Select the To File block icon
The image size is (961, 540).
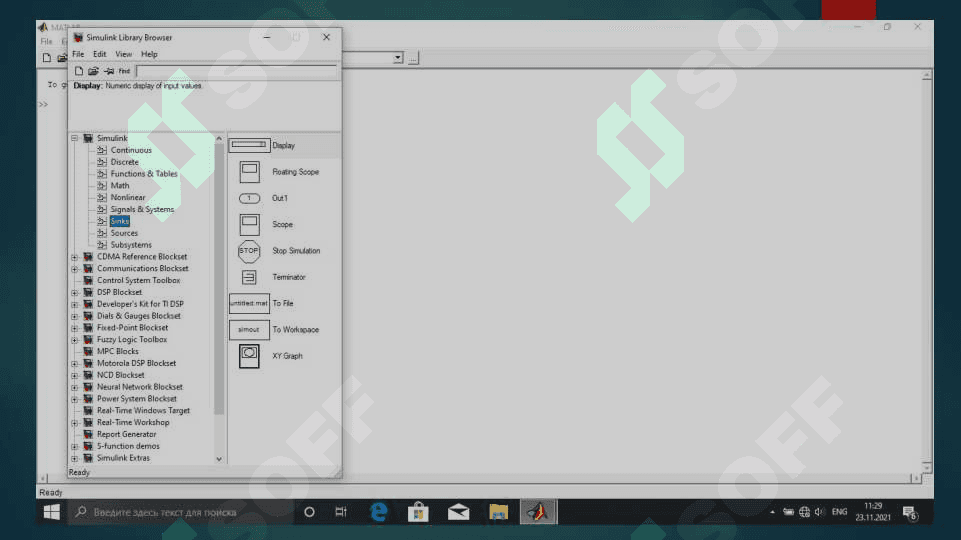(249, 303)
